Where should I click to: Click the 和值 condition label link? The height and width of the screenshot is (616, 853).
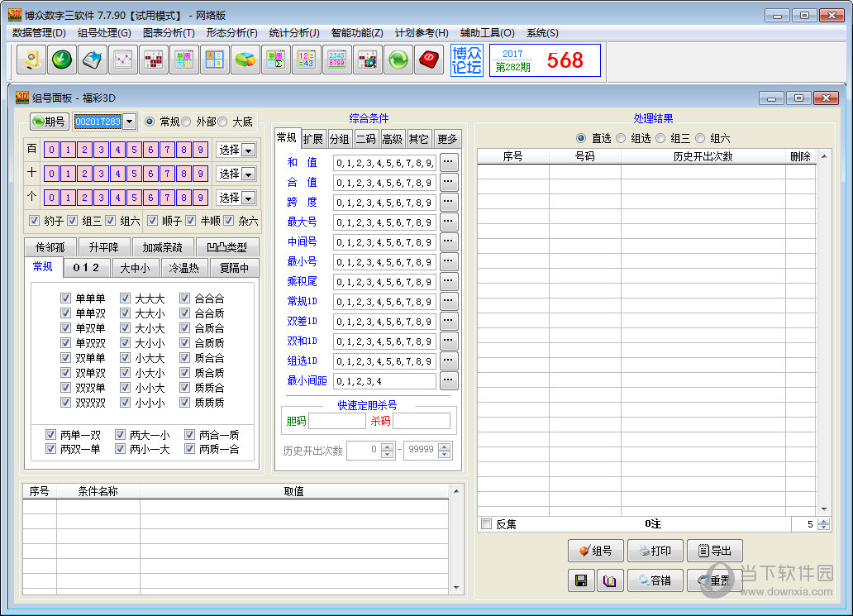pos(302,162)
